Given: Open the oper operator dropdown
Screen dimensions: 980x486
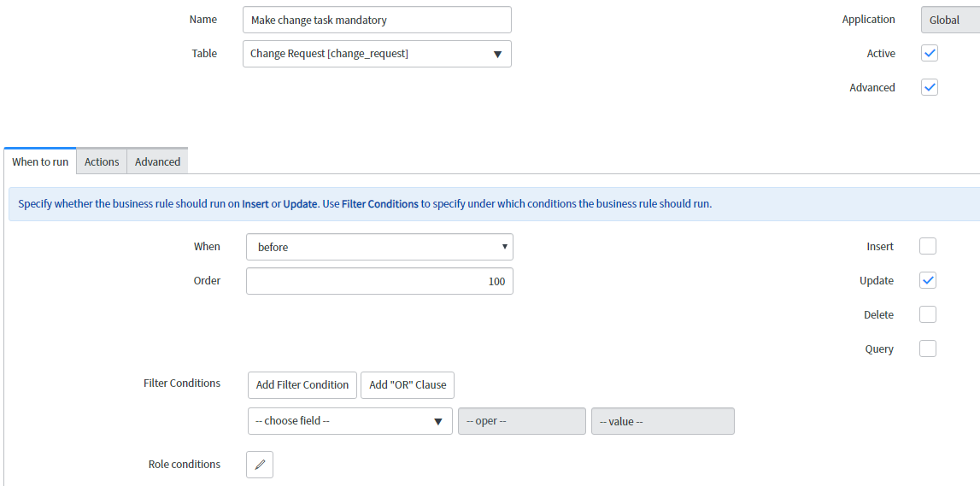Looking at the screenshot, I should tap(522, 421).
